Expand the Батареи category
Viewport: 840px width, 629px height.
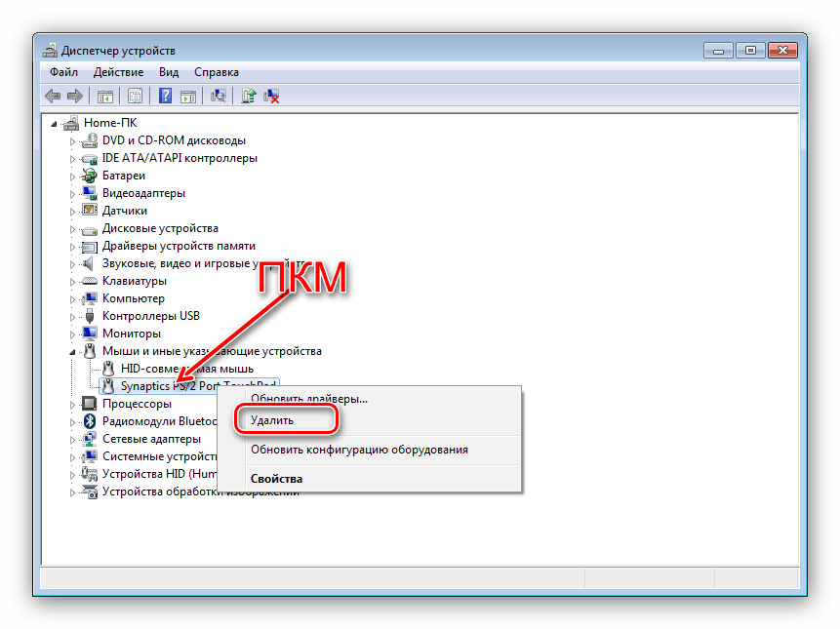click(x=72, y=177)
